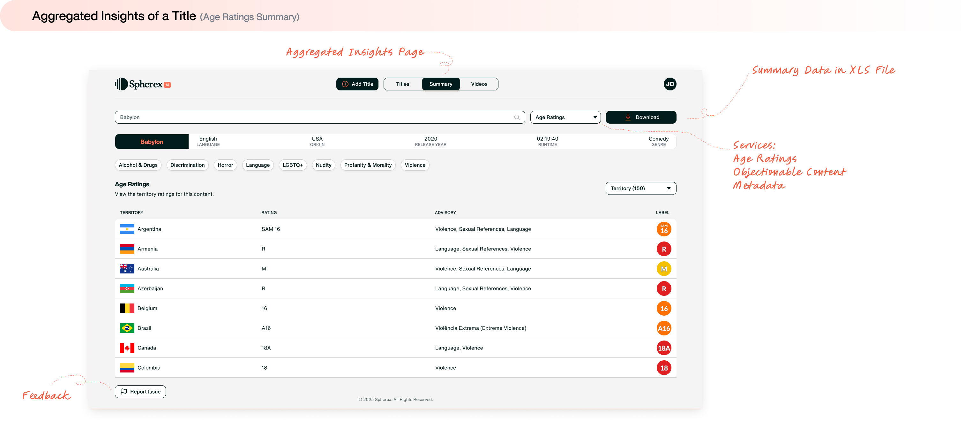Select the Titles tab
980x422 pixels.
point(402,84)
